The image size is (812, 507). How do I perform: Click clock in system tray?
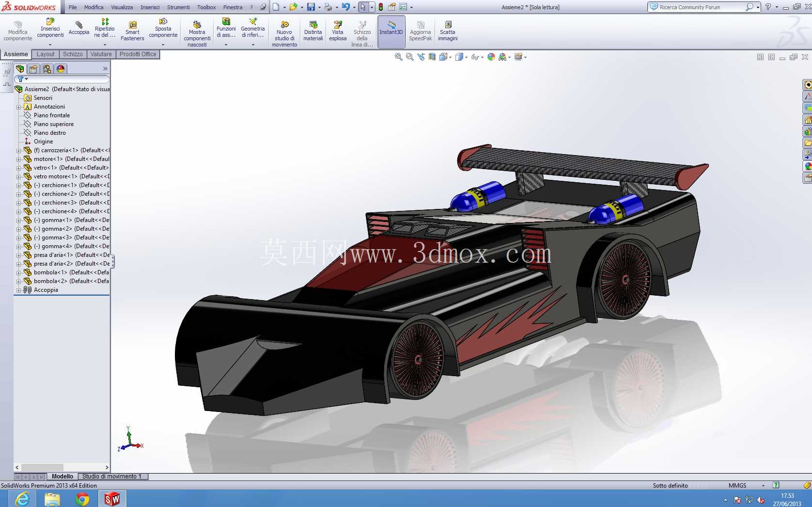787,500
